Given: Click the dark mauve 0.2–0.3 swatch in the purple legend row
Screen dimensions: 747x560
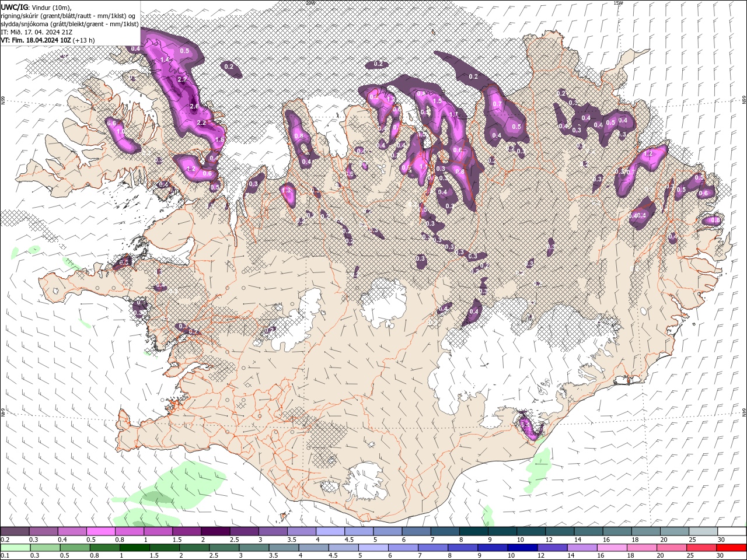Looking at the screenshot, I should [15, 531].
